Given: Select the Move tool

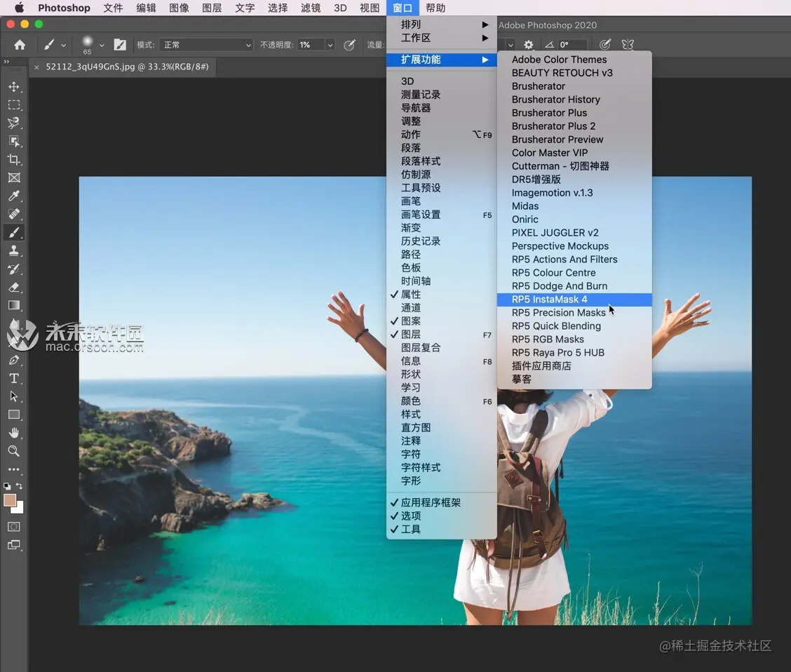Looking at the screenshot, I should (x=14, y=87).
